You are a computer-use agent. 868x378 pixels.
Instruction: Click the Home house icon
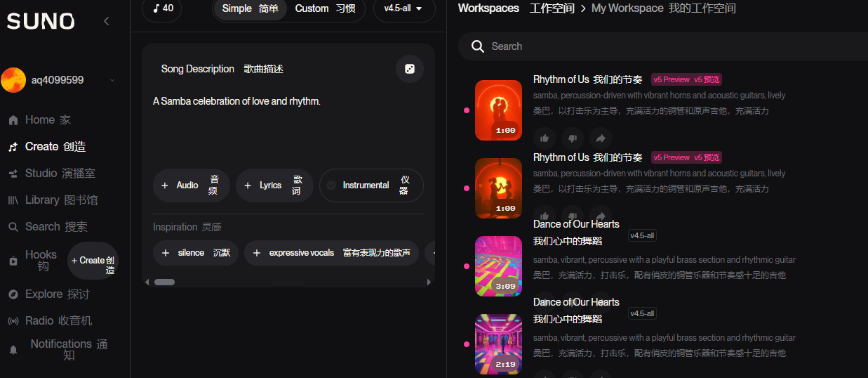click(13, 120)
